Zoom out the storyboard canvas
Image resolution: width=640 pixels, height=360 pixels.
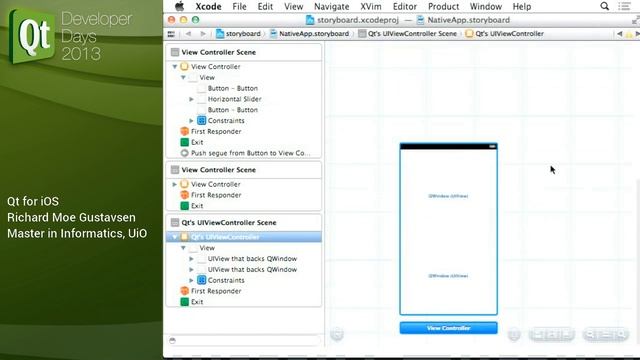tap(591, 335)
